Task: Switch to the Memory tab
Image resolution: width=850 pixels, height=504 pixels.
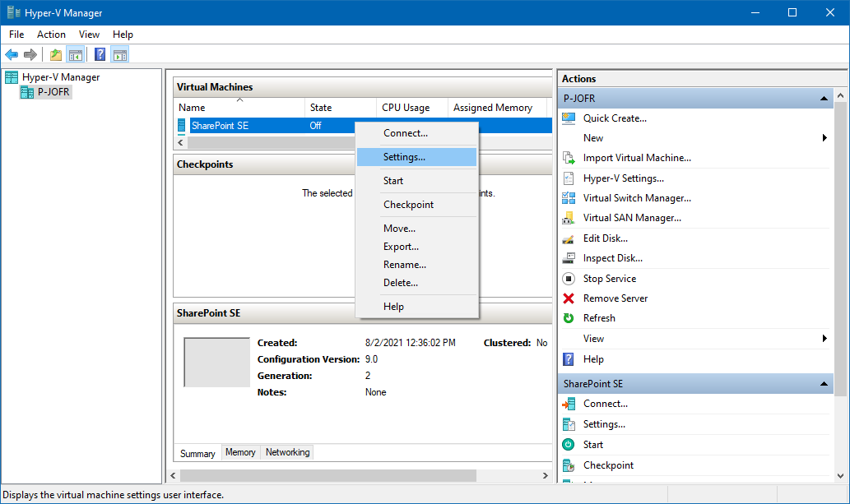Action: (240, 452)
